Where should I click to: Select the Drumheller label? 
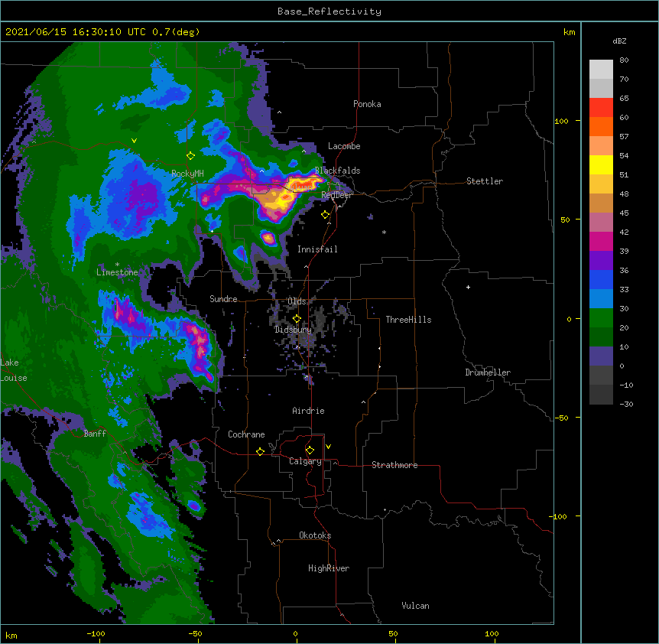coord(488,372)
